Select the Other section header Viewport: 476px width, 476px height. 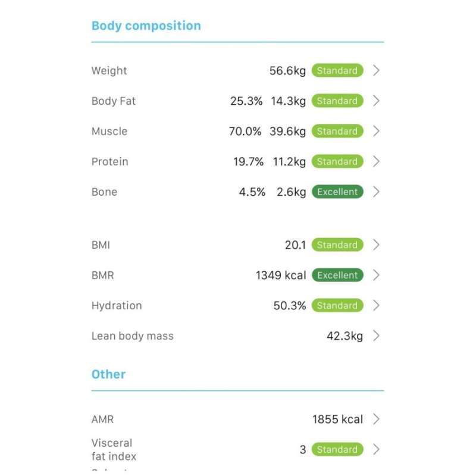click(x=108, y=374)
